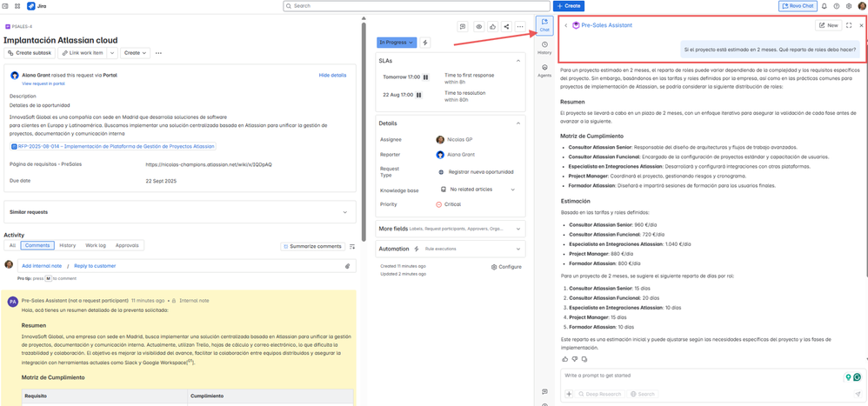
Task: Expand the chat panel to fullscreen
Action: pyautogui.click(x=849, y=25)
